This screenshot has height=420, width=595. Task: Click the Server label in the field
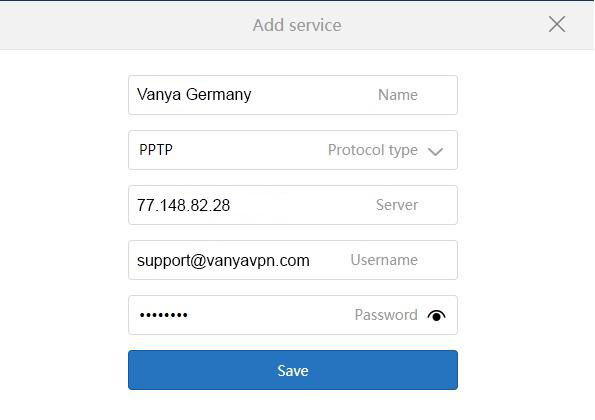pyautogui.click(x=397, y=205)
